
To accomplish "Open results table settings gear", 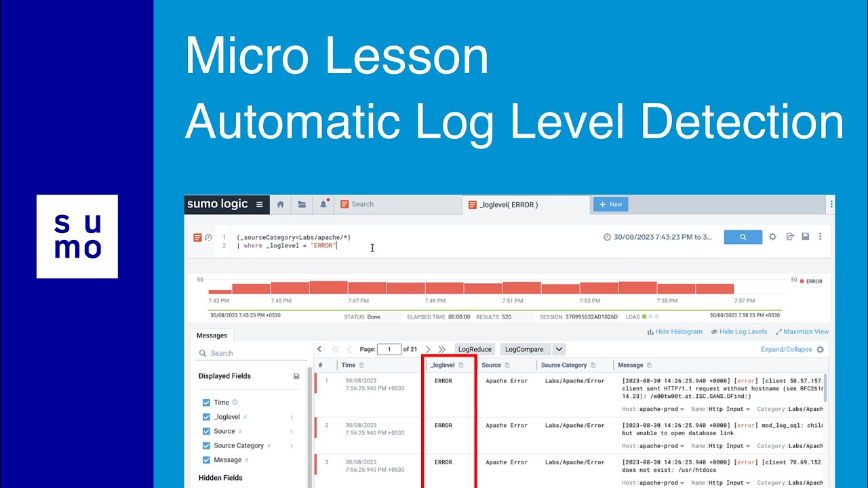I will (x=820, y=349).
